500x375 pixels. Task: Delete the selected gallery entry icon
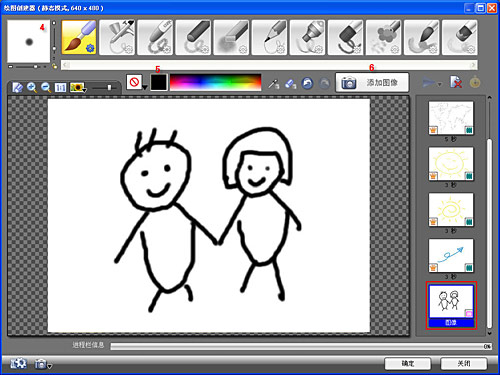(x=456, y=82)
